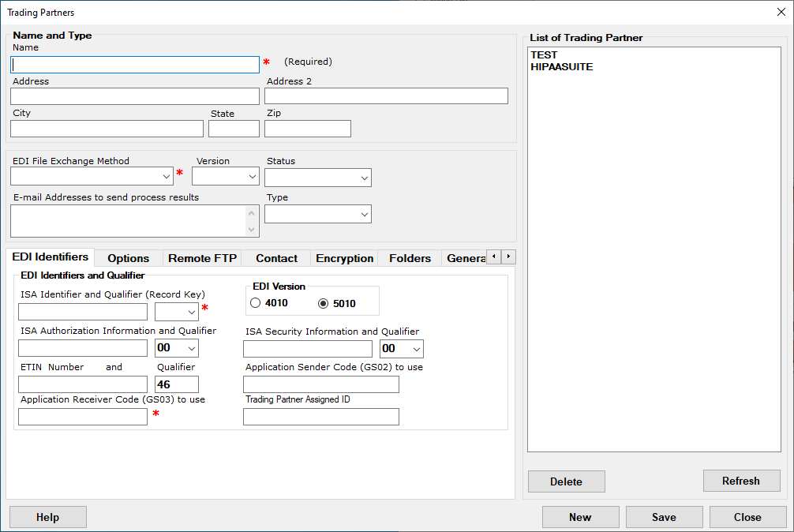
Task: Click the New button
Action: coord(580,517)
